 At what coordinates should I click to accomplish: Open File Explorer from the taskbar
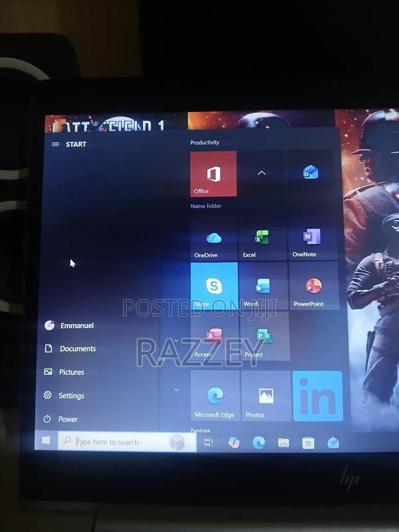(x=284, y=443)
